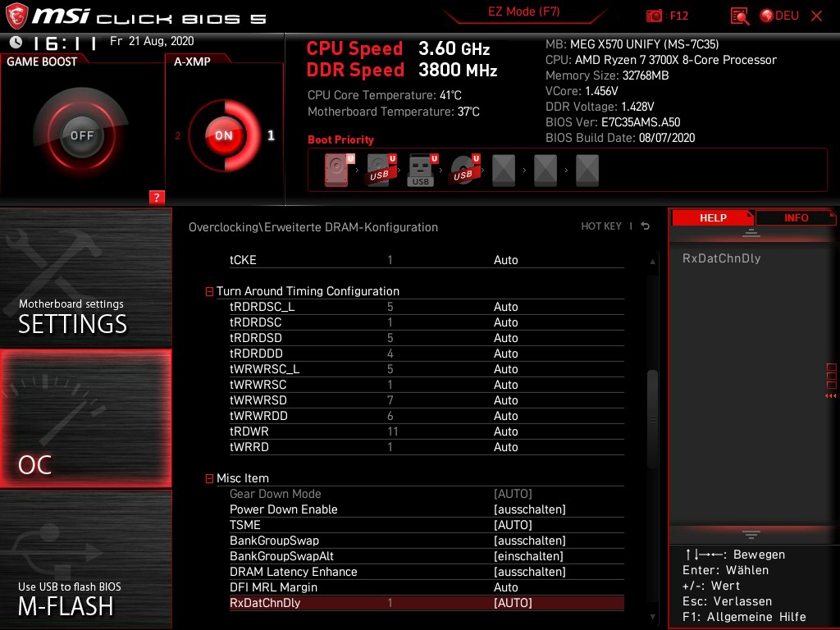840x630 pixels.
Task: Open Power Down Enable value dropdown
Action: point(529,509)
